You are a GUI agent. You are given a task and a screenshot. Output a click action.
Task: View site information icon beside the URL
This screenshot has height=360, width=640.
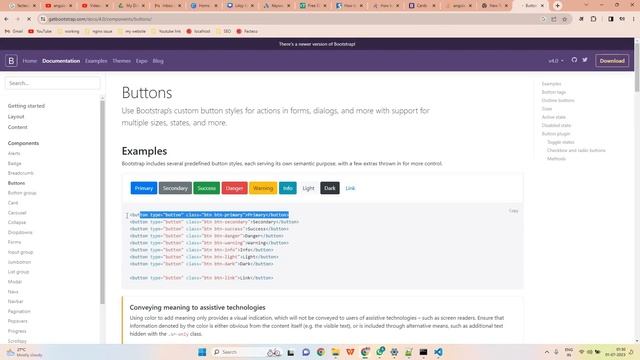43,19
